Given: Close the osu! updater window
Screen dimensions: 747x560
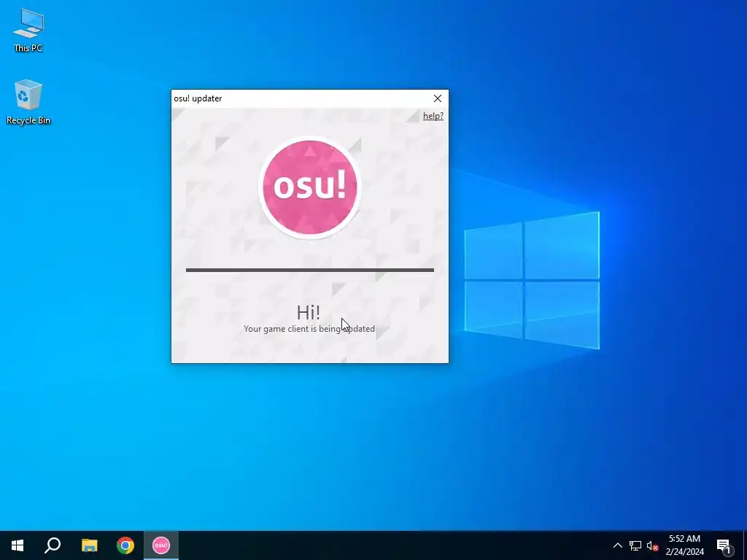Looking at the screenshot, I should pyautogui.click(x=438, y=98).
